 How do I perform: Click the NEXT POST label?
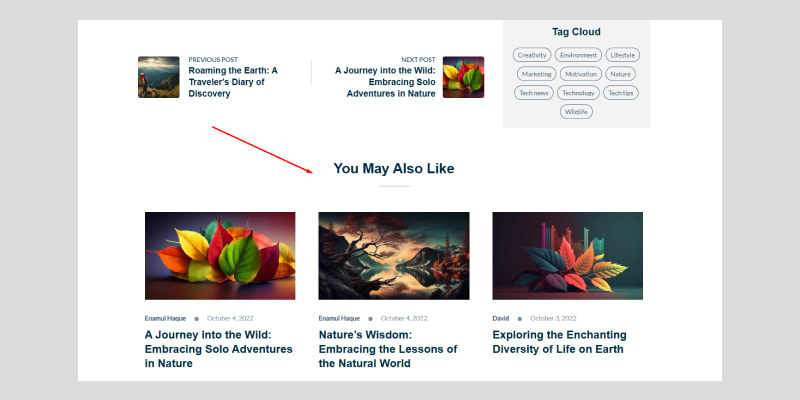click(x=418, y=60)
